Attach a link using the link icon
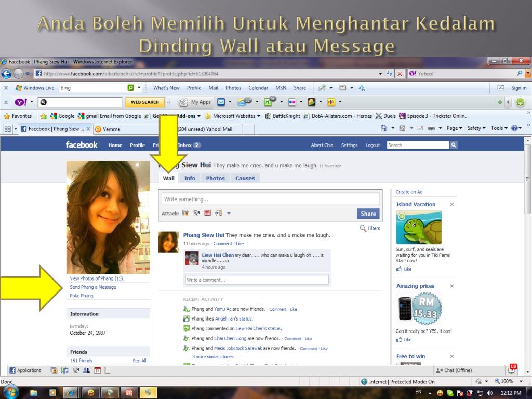 tap(219, 213)
